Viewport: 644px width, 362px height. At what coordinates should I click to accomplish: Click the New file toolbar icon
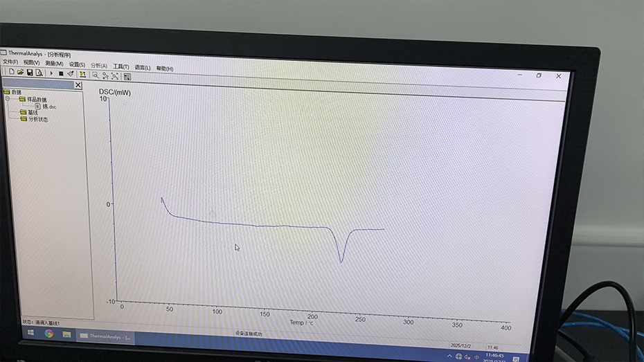[12, 73]
